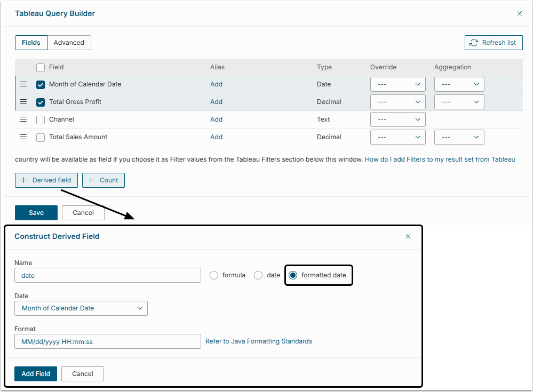Click drag handle icon beside Channel field
This screenshot has width=533, height=392.
pos(23,119)
